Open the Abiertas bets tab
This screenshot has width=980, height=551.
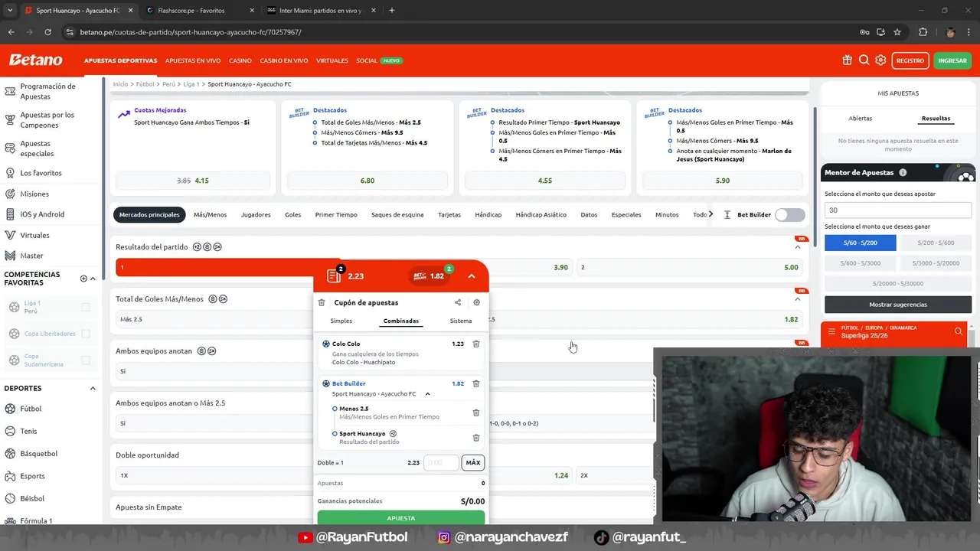point(861,119)
